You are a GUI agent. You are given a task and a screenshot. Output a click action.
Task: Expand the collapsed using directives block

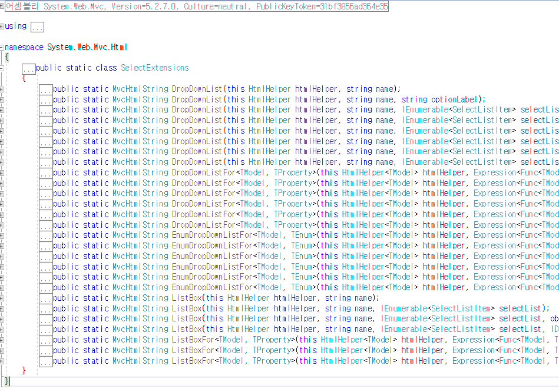click(2, 26)
